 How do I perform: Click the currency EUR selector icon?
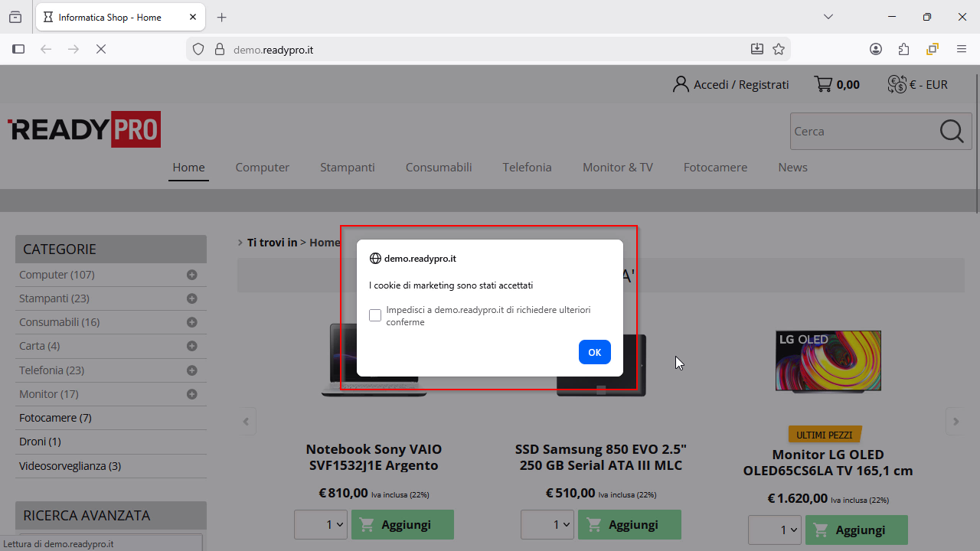pyautogui.click(x=897, y=84)
